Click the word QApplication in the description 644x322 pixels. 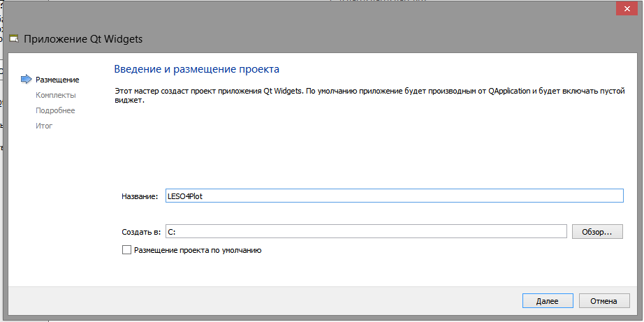(x=509, y=92)
